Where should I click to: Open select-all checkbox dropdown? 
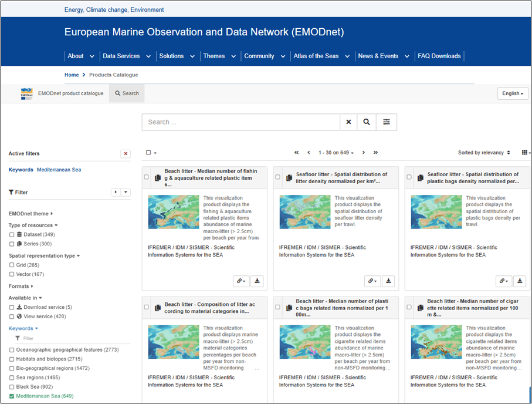[x=151, y=153]
